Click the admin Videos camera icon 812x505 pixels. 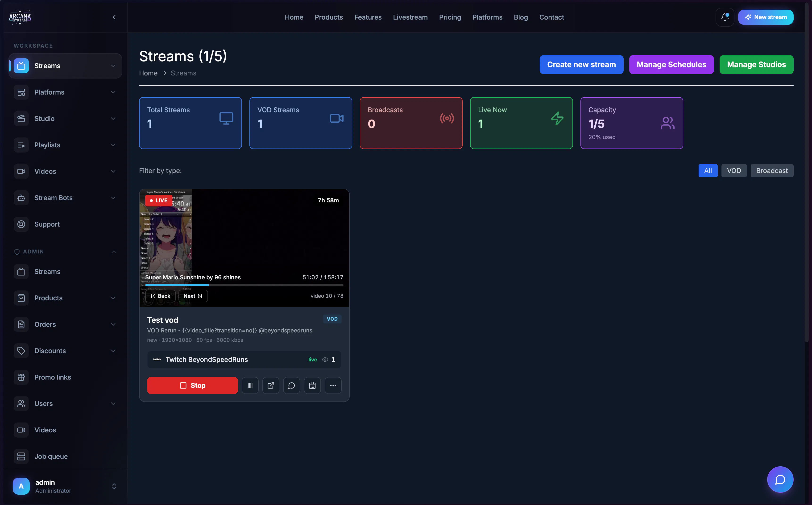click(x=21, y=430)
